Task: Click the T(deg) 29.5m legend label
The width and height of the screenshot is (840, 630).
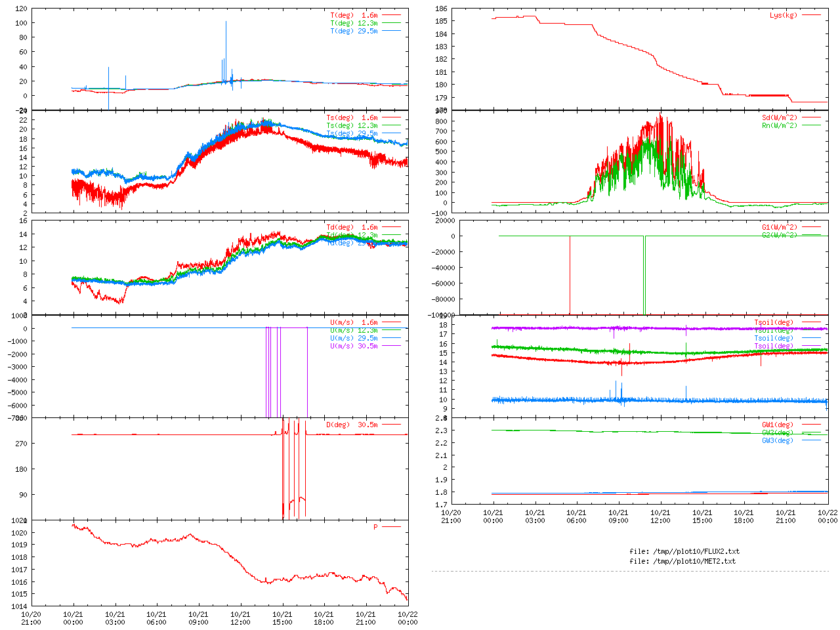Action: 354,31
